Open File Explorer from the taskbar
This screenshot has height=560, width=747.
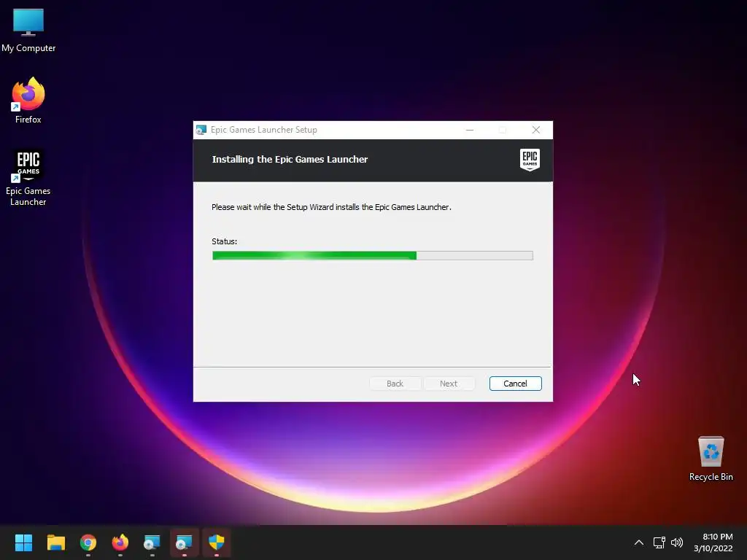55,542
